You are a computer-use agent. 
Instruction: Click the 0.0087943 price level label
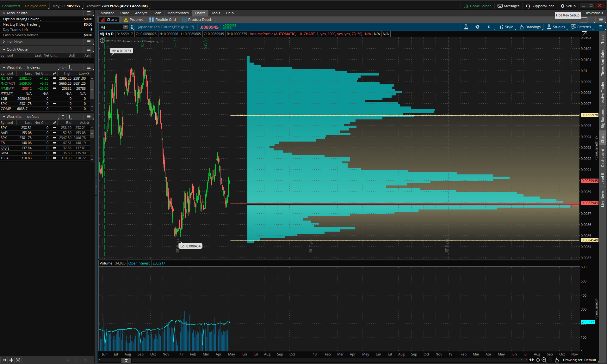click(590, 203)
